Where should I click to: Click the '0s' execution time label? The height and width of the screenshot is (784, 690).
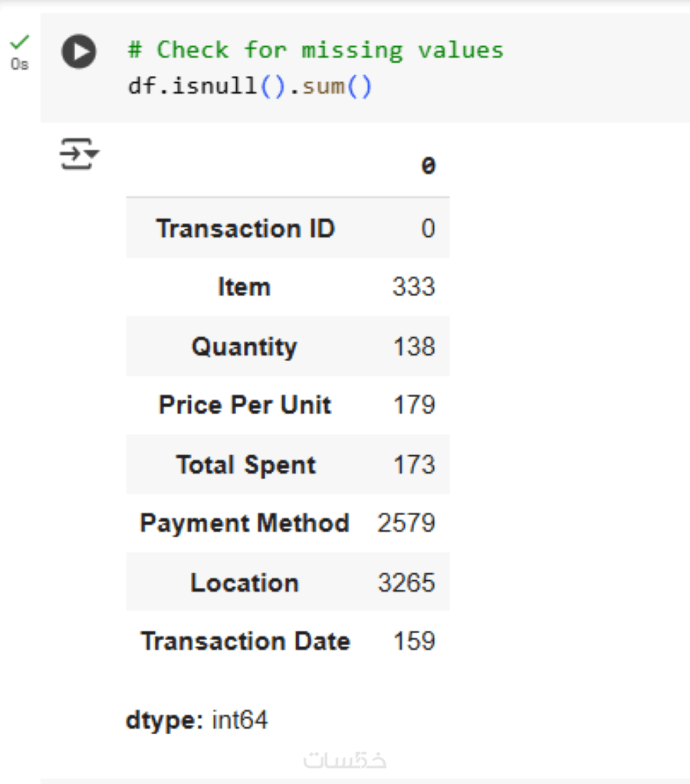coord(20,64)
